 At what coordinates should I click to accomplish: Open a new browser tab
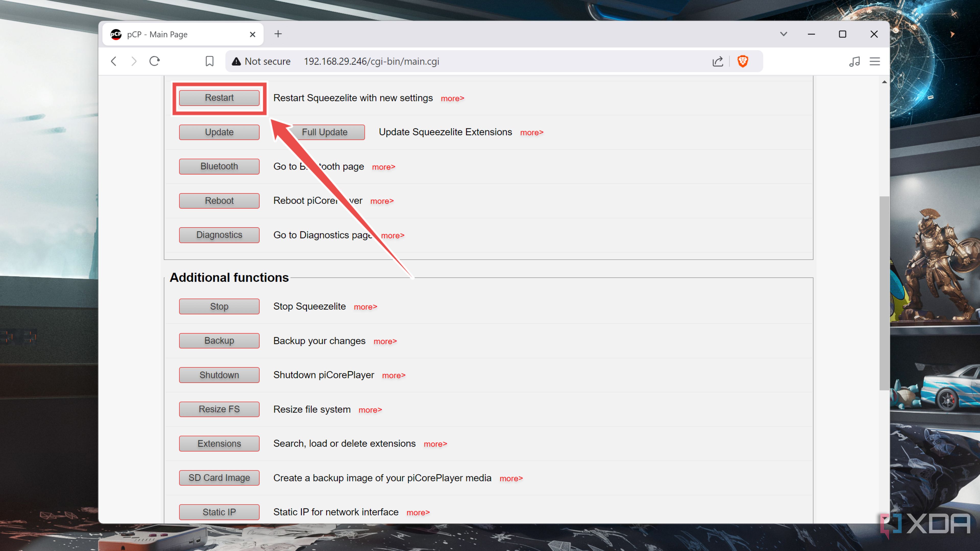(x=278, y=34)
